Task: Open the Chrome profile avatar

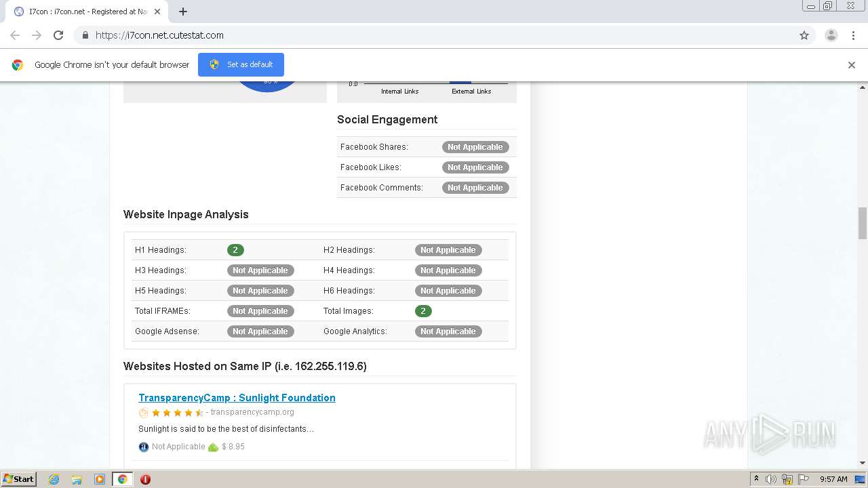Action: click(831, 35)
